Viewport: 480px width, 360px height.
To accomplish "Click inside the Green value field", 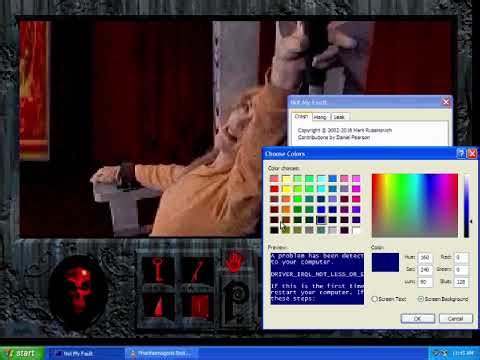I will click(x=461, y=269).
